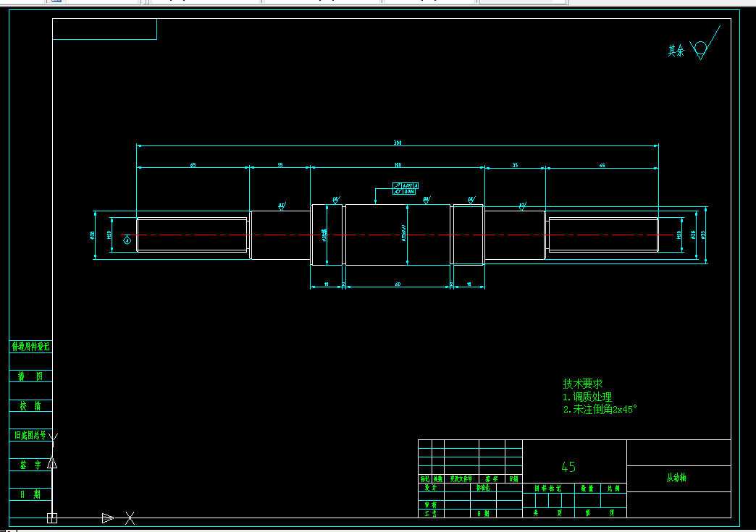This screenshot has width=756, height=532.
Task: Click the 签字 label in the margin column
Action: (x=30, y=465)
